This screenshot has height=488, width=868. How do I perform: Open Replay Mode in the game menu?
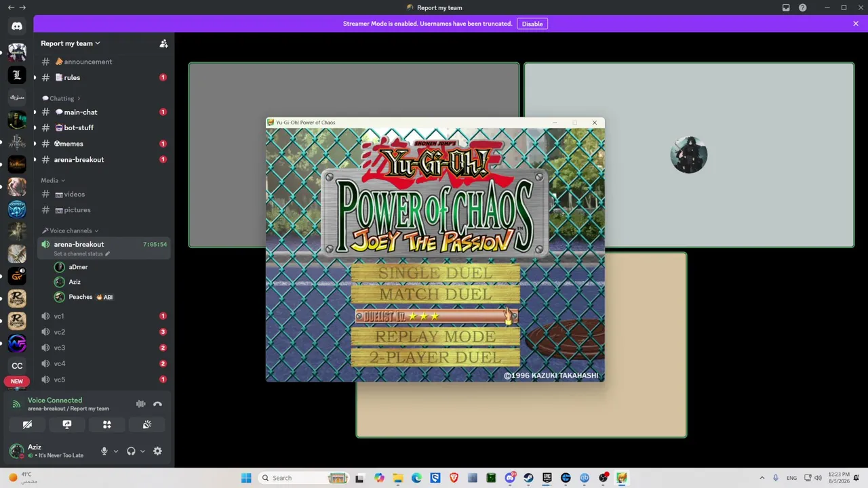(x=435, y=337)
